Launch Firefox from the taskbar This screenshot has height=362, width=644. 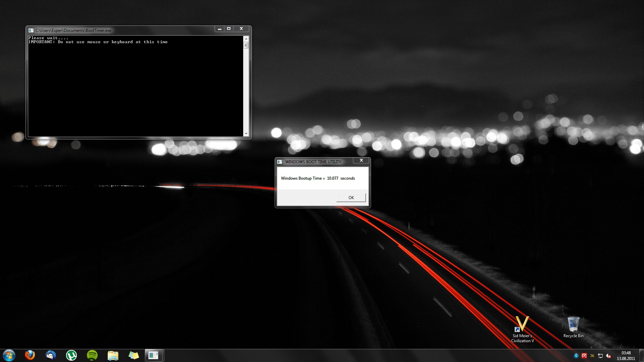[x=30, y=355]
